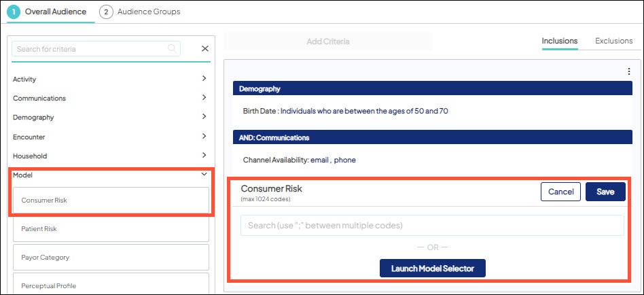Open the three-dot options menu
The height and width of the screenshot is (295, 644).
click(x=628, y=71)
